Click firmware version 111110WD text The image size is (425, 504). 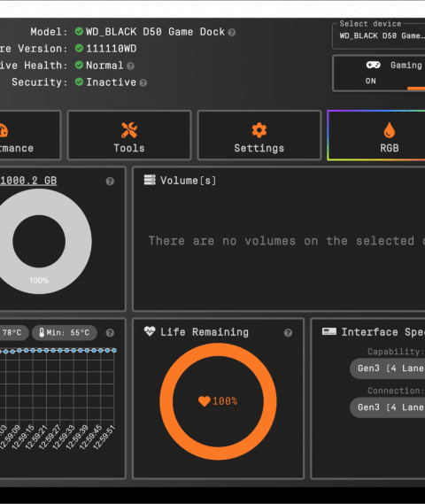point(112,49)
